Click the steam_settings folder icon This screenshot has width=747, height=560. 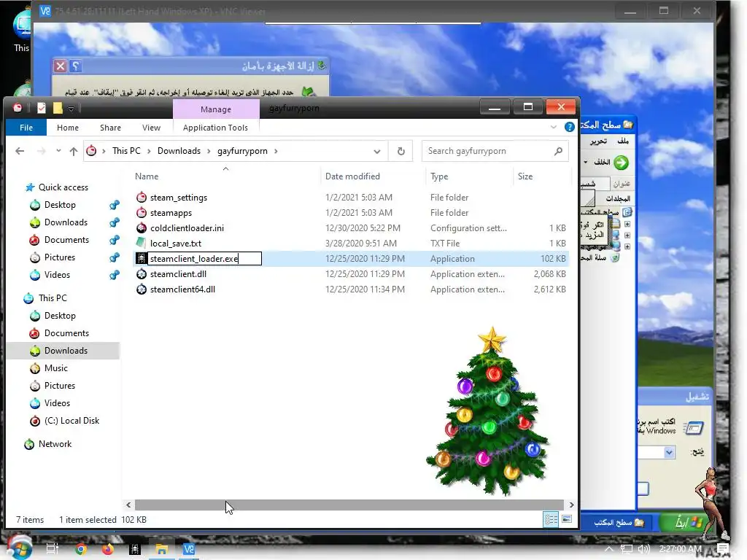141,197
